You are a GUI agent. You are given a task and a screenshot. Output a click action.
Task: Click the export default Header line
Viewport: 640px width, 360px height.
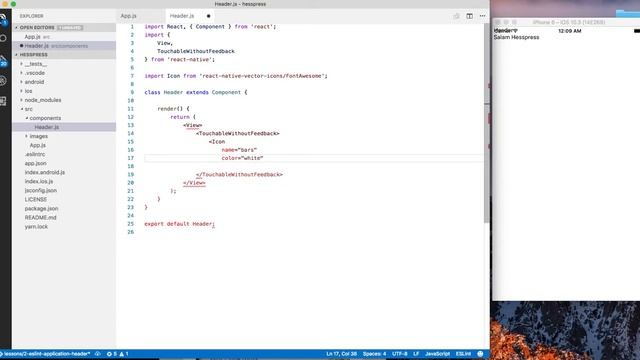pos(180,224)
